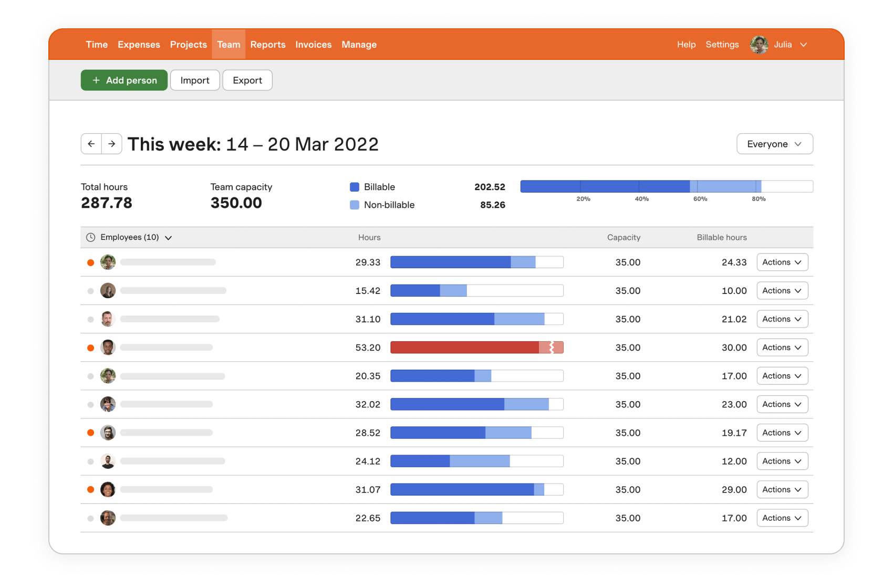
Task: Switch to the Projects tab
Action: [x=188, y=45]
